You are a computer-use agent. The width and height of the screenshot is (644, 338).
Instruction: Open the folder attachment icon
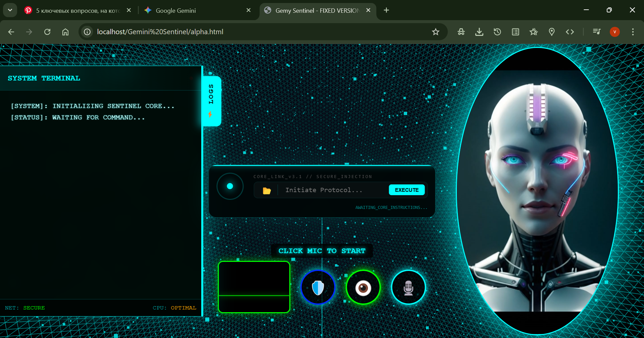click(267, 190)
